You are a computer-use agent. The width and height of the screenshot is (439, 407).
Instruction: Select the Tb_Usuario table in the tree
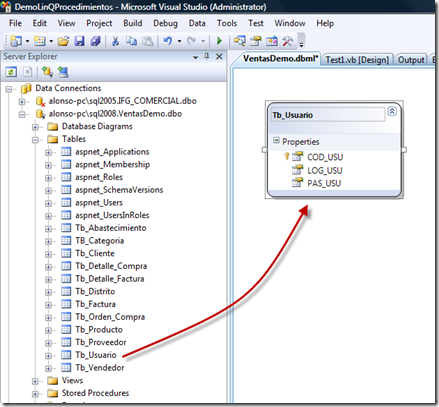coord(96,355)
